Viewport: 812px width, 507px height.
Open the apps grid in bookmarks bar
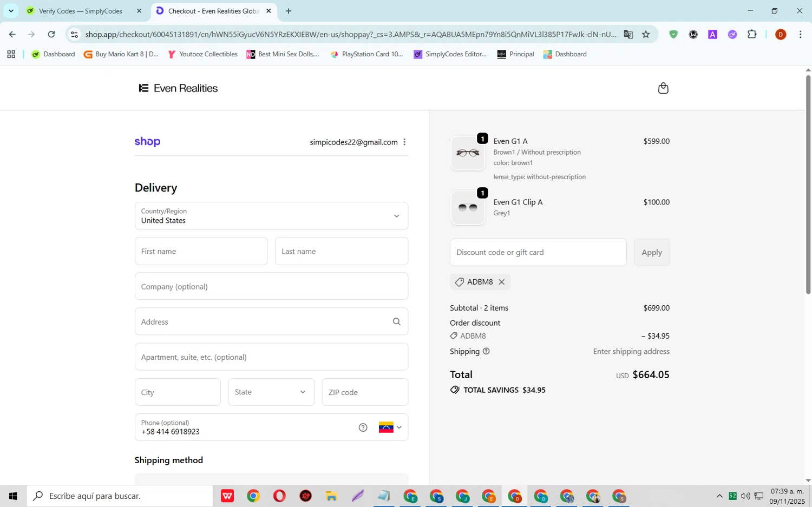pyautogui.click(x=11, y=54)
